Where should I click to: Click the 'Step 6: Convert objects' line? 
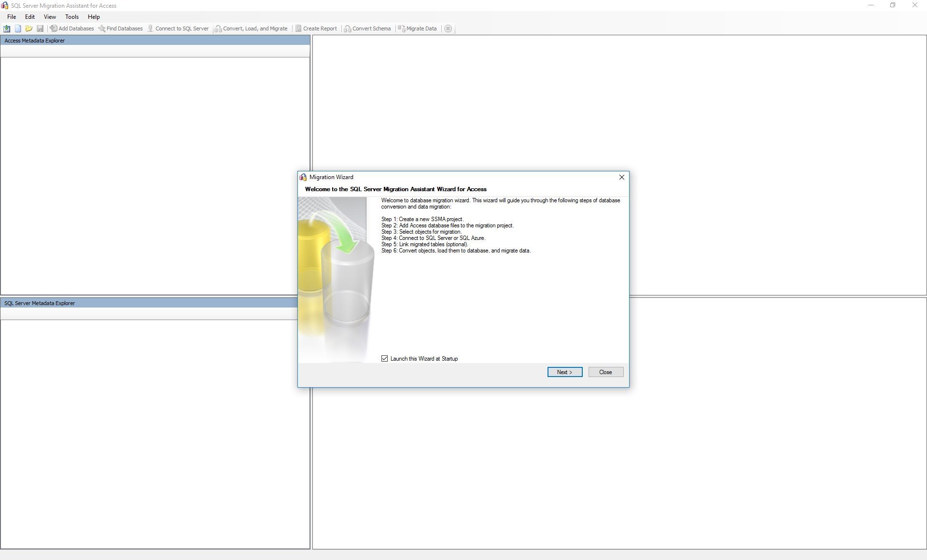[456, 251]
